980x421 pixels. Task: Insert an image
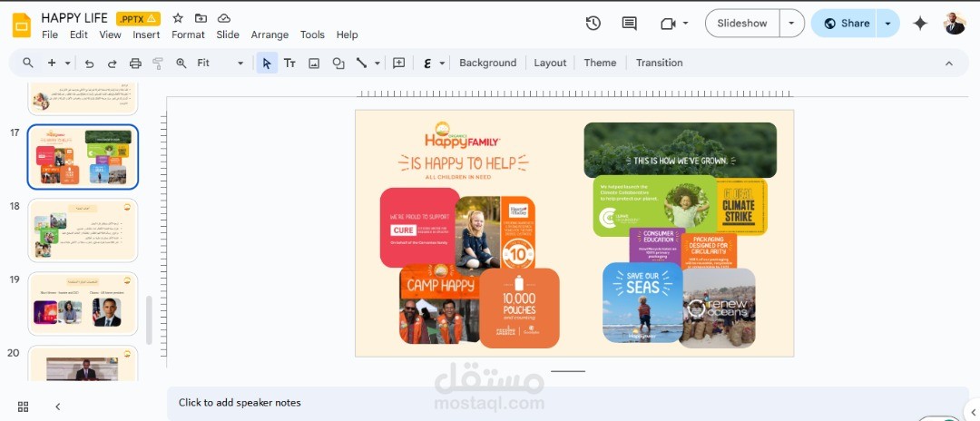(314, 64)
